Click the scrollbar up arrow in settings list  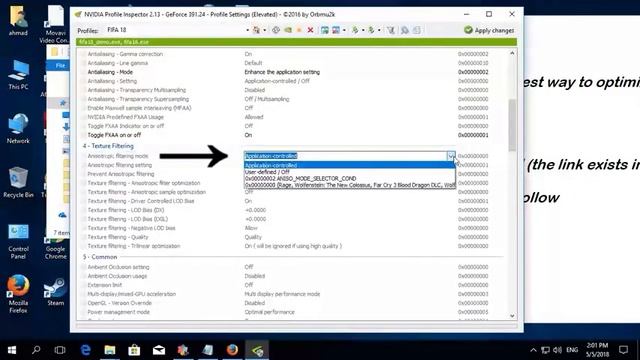[x=512, y=53]
